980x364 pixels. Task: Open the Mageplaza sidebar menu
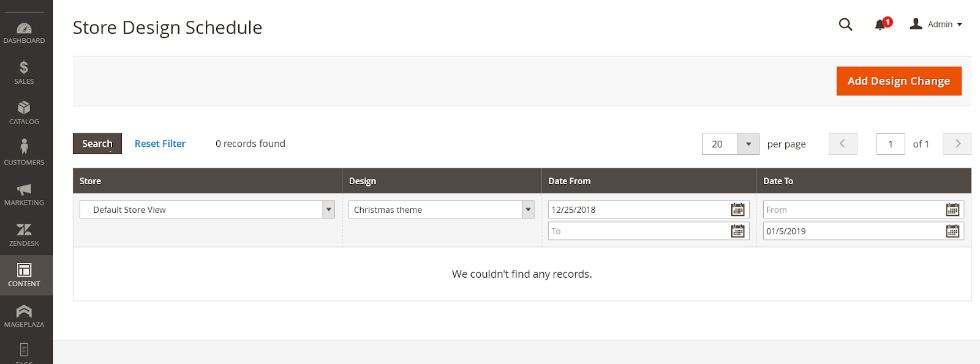24,316
